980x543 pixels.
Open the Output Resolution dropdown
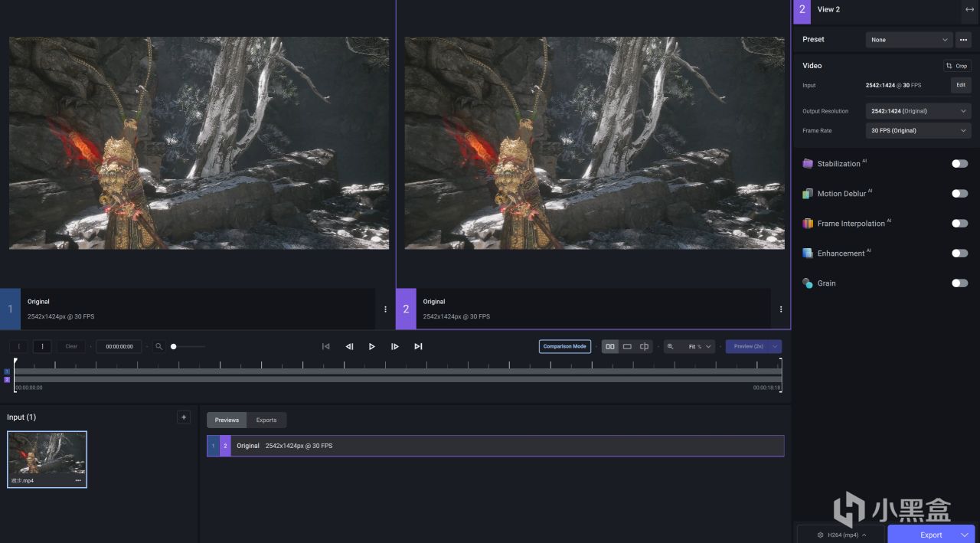click(918, 111)
